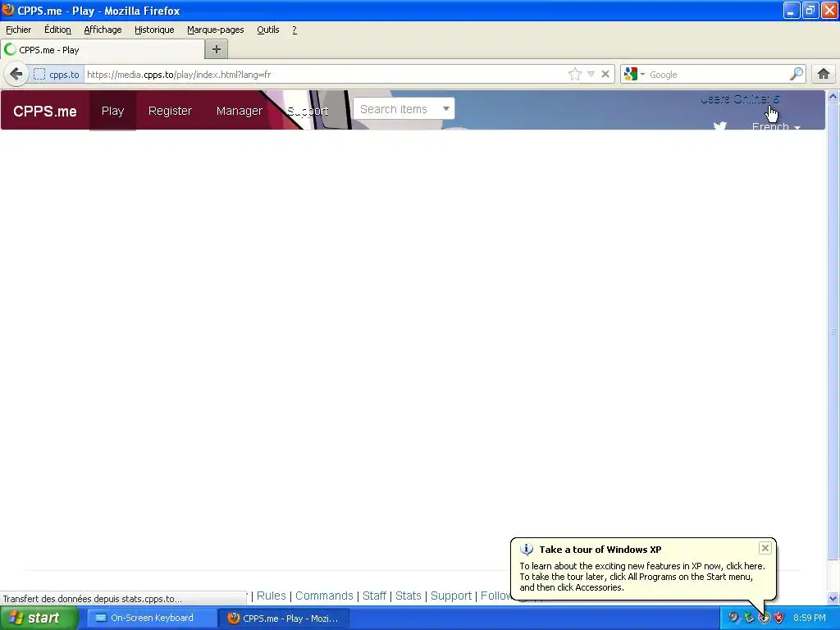Click the Firefox CPPS.me taskbar button
The width and height of the screenshot is (840, 630).
click(284, 619)
